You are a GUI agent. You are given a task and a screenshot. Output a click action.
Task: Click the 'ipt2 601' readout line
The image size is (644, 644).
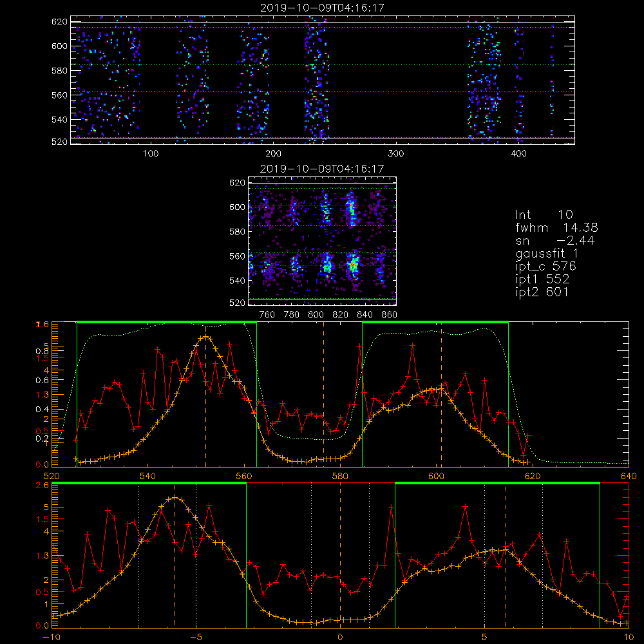pos(542,292)
